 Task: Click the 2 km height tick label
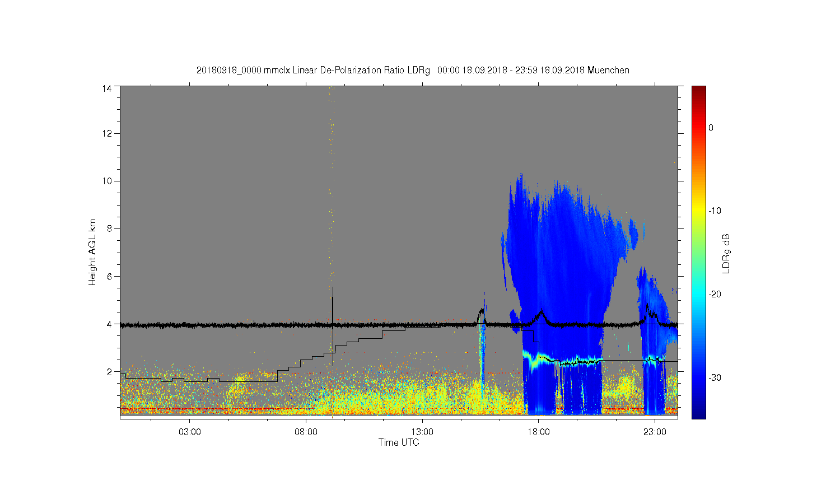pos(109,371)
